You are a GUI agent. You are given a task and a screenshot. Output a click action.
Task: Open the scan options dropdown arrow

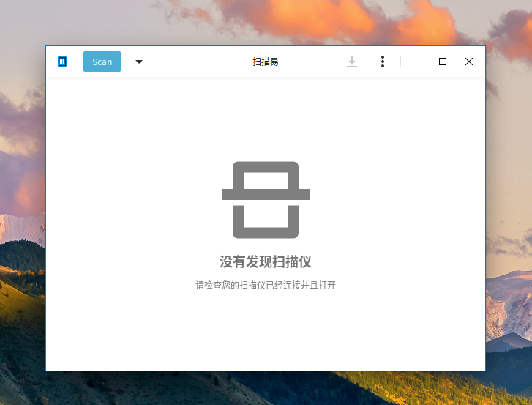click(139, 62)
